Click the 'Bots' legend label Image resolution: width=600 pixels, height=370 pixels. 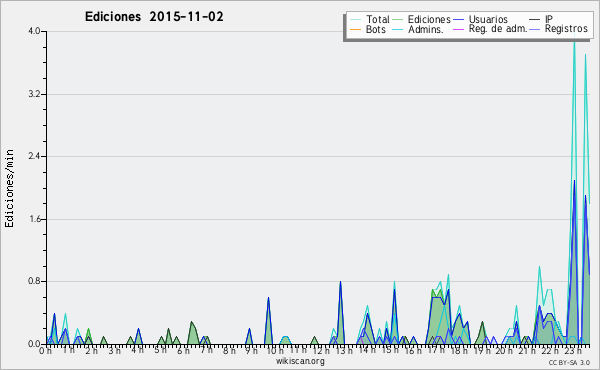(375, 29)
